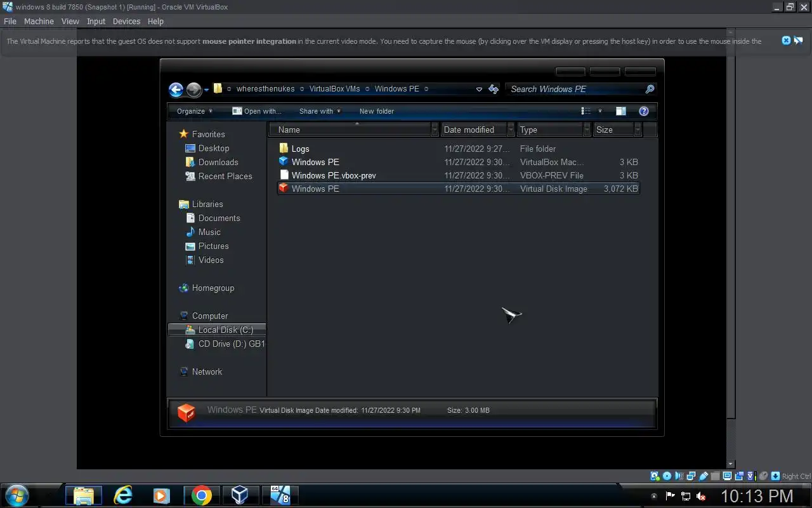
Task: Create a New folder
Action: pyautogui.click(x=377, y=111)
